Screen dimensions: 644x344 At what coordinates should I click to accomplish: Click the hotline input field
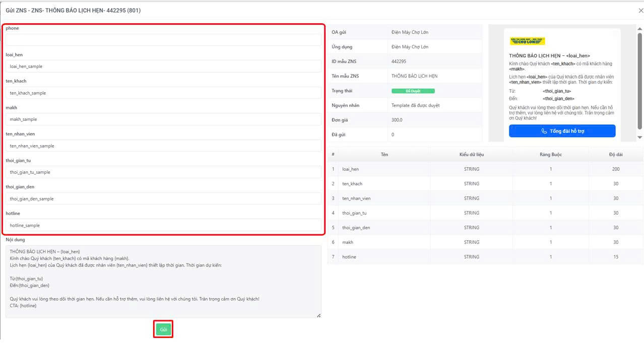pos(163,225)
